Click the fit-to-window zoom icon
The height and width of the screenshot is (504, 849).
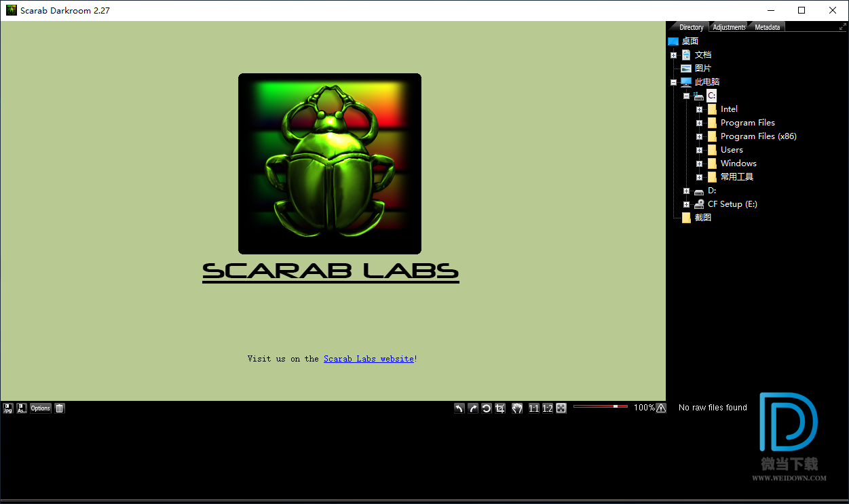coord(561,408)
